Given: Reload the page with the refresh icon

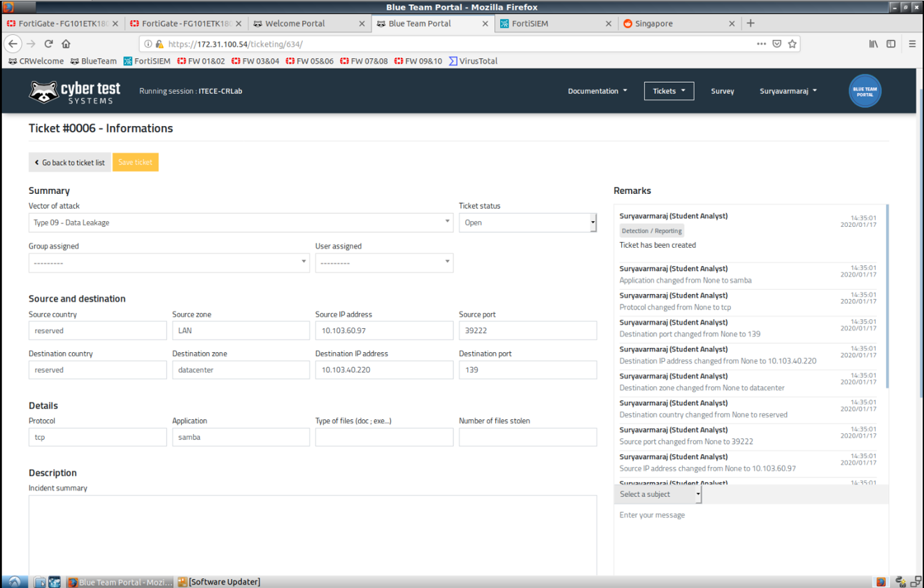Looking at the screenshot, I should click(48, 43).
